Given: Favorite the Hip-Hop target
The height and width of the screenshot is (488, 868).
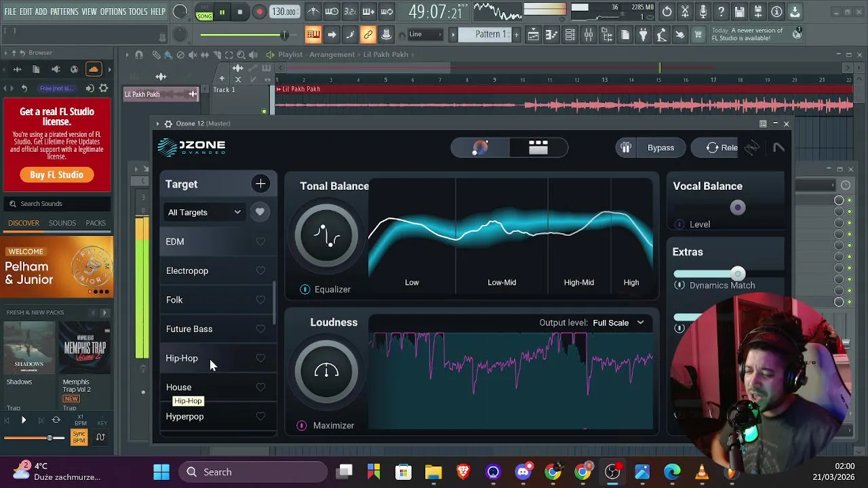Looking at the screenshot, I should pyautogui.click(x=260, y=358).
